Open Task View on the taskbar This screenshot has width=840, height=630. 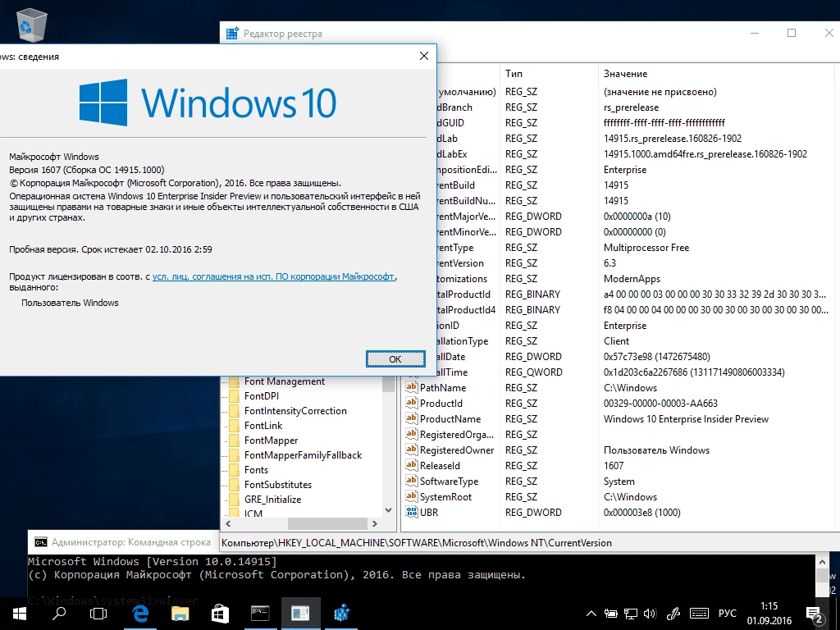(x=98, y=614)
